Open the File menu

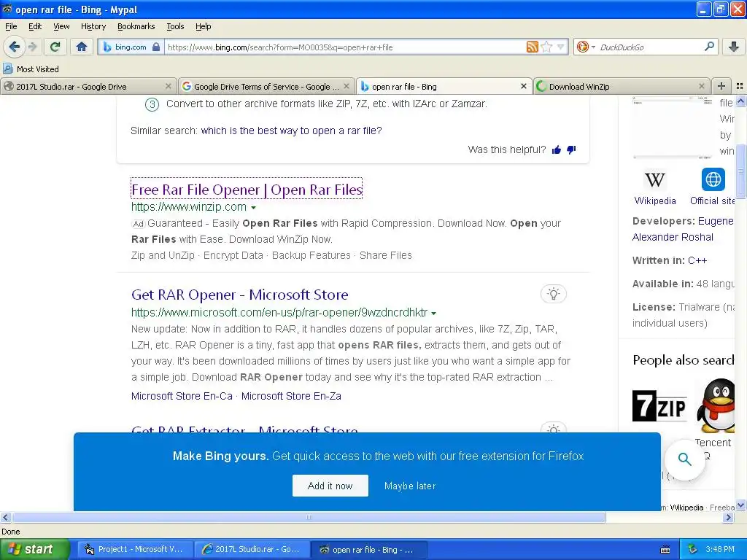[x=11, y=26]
